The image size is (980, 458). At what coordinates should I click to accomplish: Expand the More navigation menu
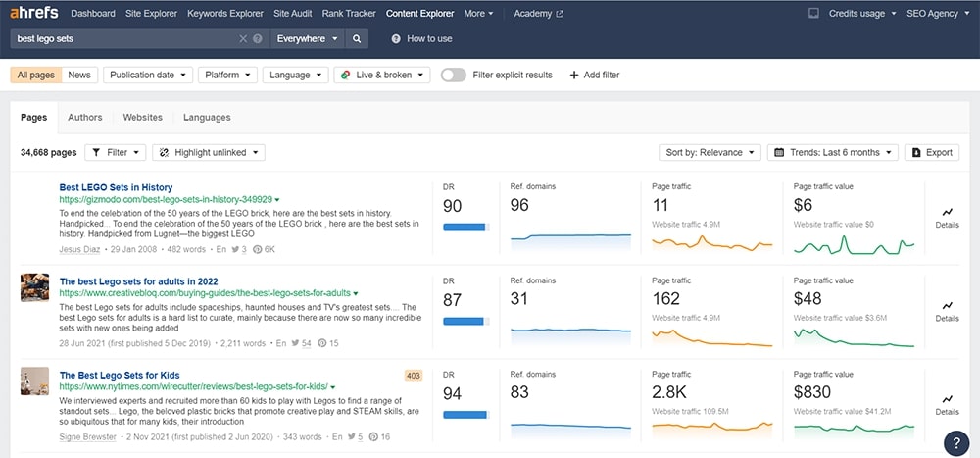(478, 13)
